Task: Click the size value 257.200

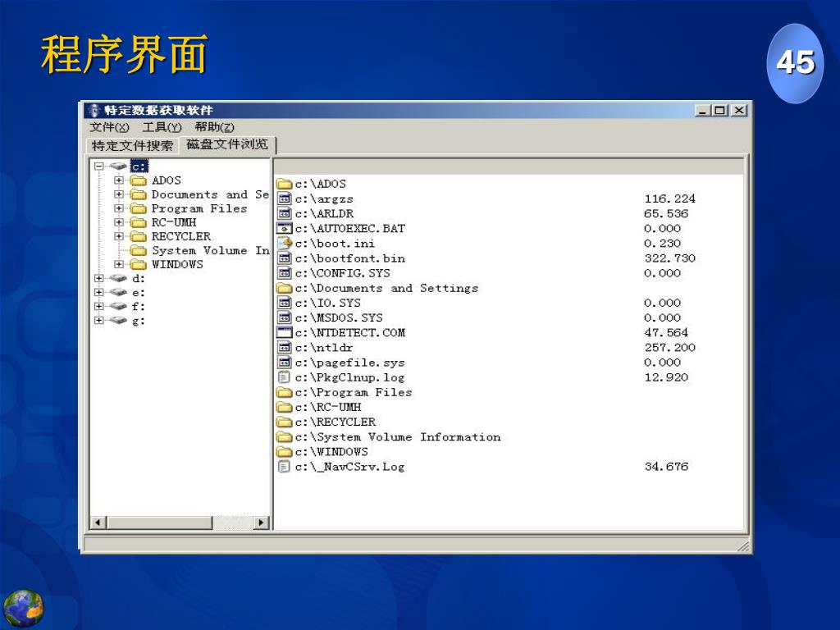Action: pyautogui.click(x=669, y=348)
